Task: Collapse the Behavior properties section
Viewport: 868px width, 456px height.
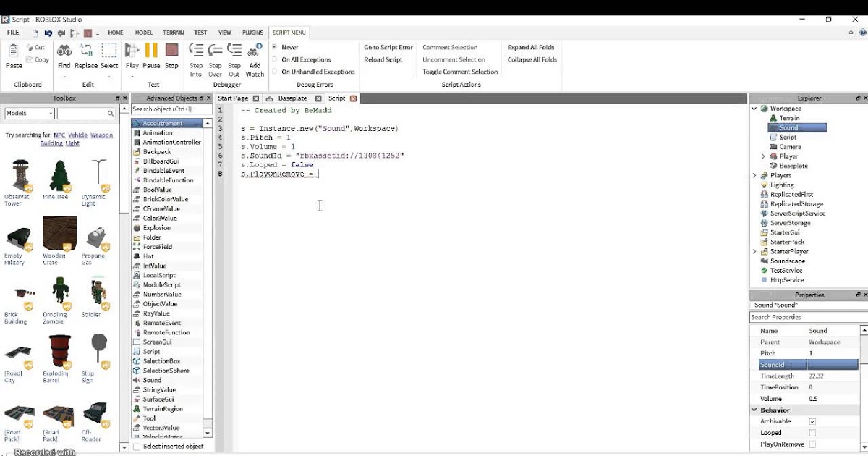Action: pyautogui.click(x=754, y=410)
